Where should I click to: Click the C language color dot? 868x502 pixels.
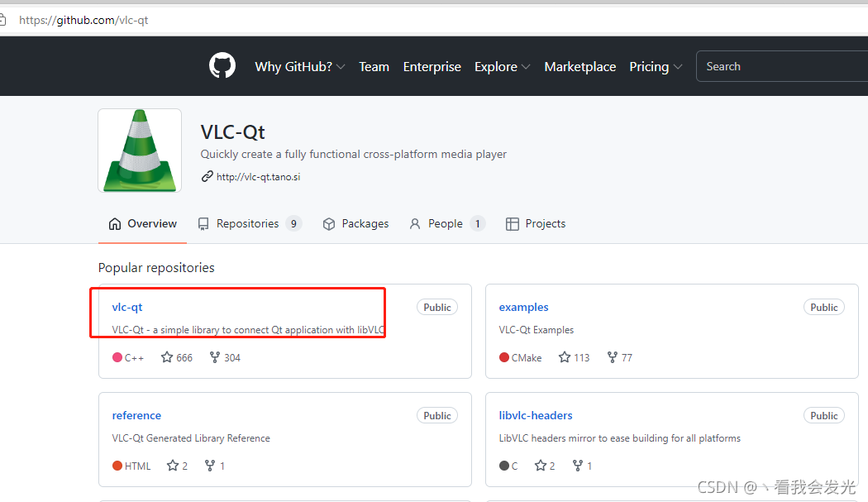click(x=503, y=466)
